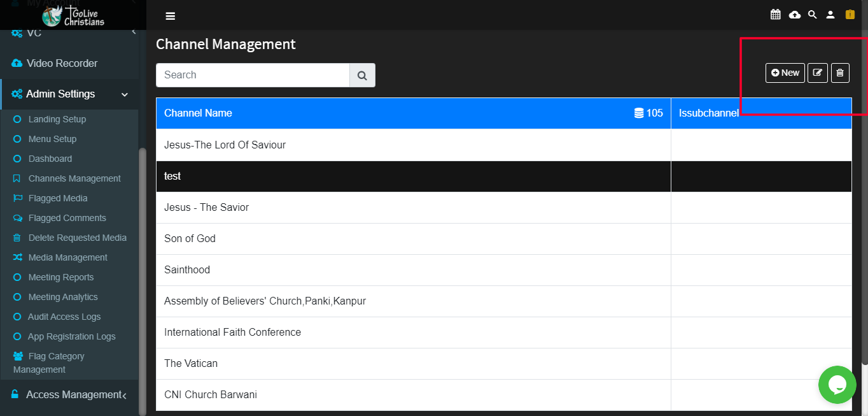This screenshot has width=868, height=416.
Task: Open App Registration Logs in sidebar
Action: point(72,336)
